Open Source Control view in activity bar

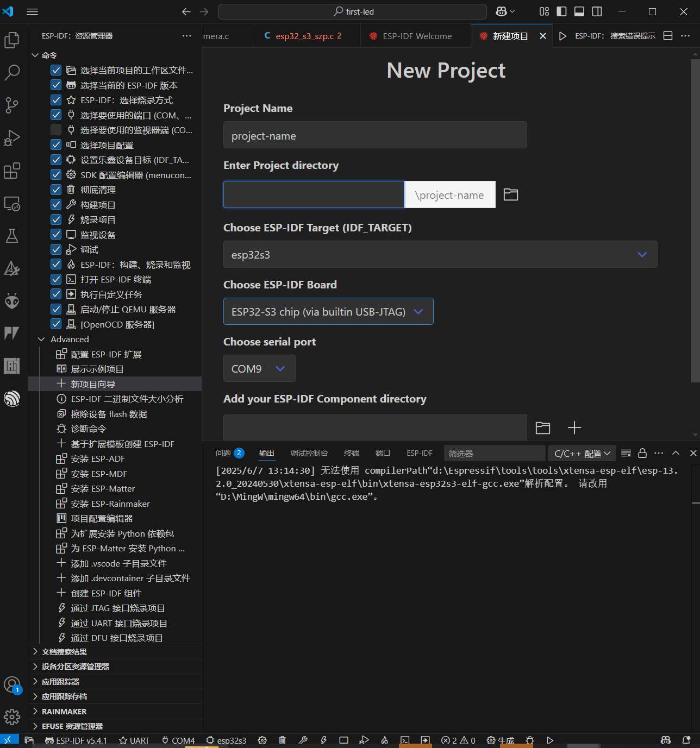pyautogui.click(x=12, y=105)
